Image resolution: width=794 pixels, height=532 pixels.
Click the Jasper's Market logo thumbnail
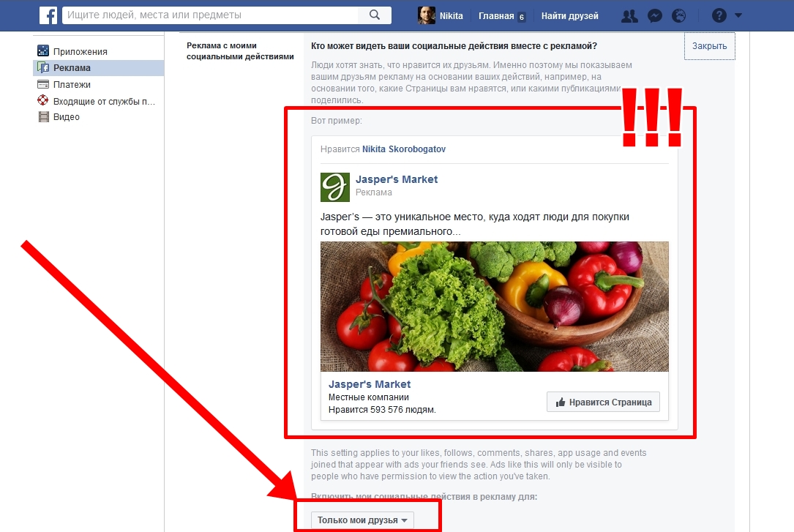335,187
